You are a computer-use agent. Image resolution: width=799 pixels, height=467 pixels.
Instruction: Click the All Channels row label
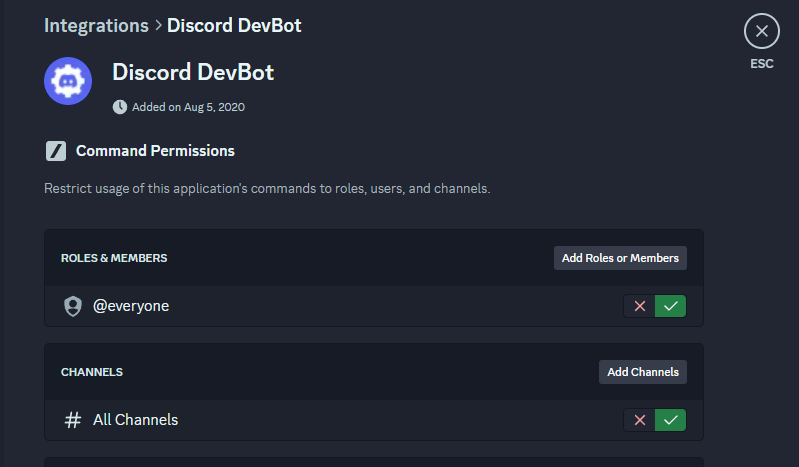136,420
